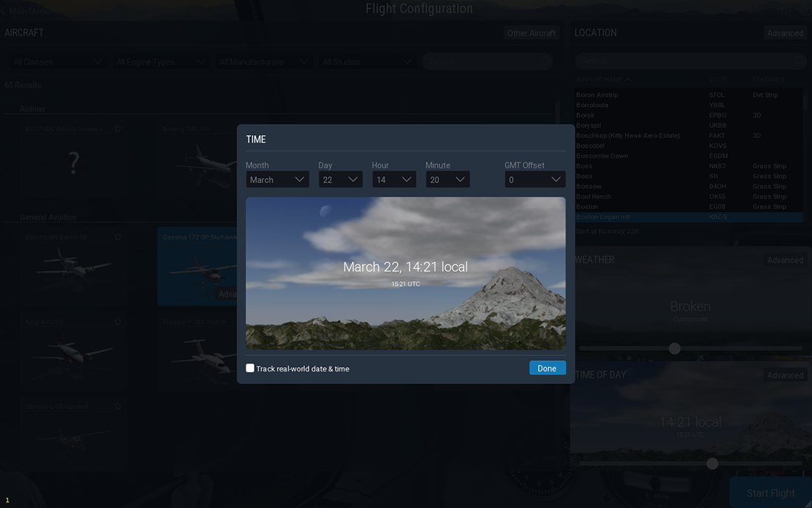Select Boron Airstrip in airport list
The height and width of the screenshot is (508, 812).
[689, 95]
